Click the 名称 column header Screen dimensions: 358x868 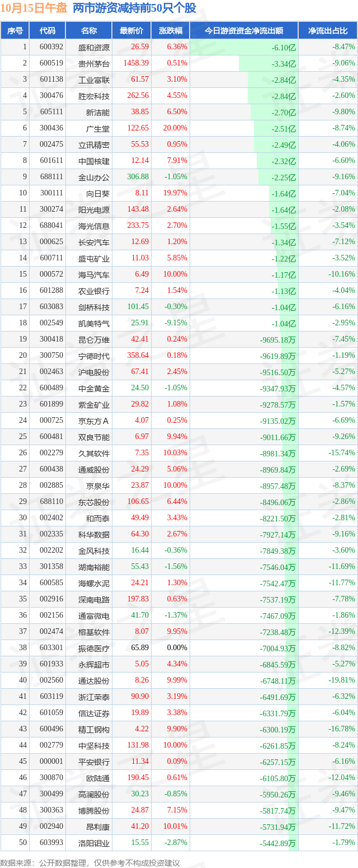(x=88, y=30)
